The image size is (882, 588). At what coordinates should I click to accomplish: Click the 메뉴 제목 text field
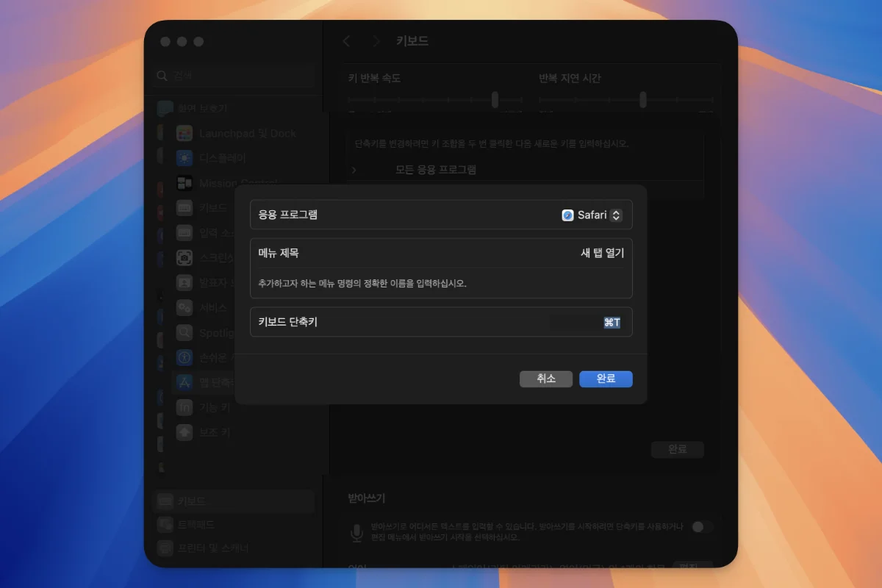coord(514,253)
